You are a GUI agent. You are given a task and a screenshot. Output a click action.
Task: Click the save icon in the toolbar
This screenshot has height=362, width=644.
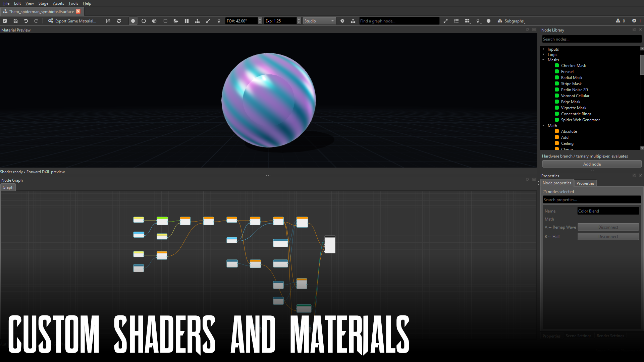(x=15, y=21)
